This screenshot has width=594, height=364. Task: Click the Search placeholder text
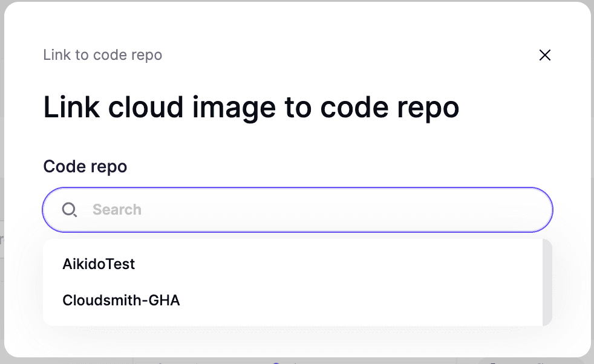117,210
